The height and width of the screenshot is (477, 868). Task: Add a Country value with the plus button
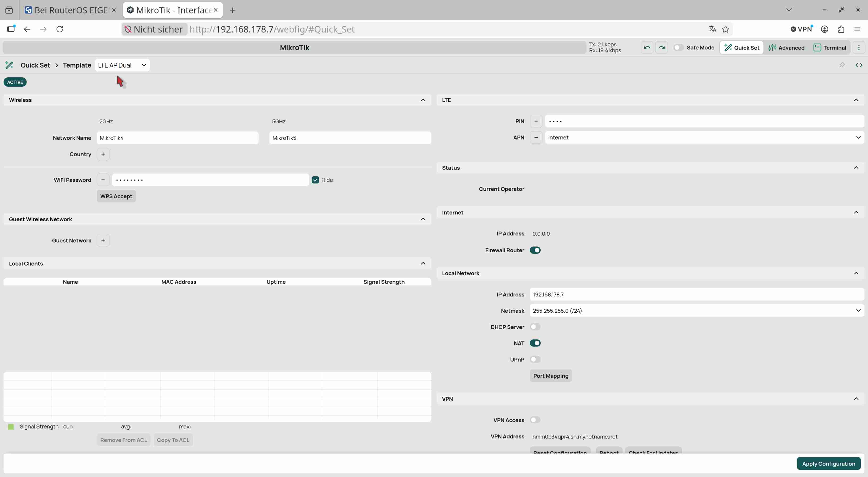click(103, 154)
